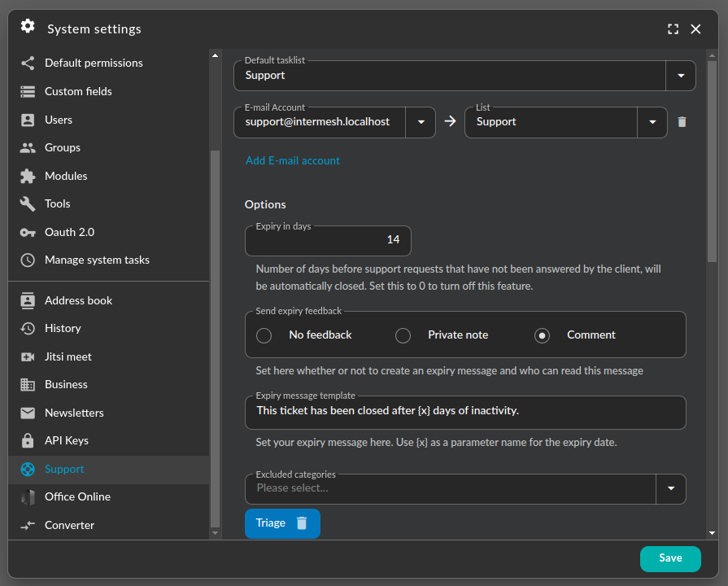Click the main panel scrollbar down arrow
The height and width of the screenshot is (586, 728).
712,533
